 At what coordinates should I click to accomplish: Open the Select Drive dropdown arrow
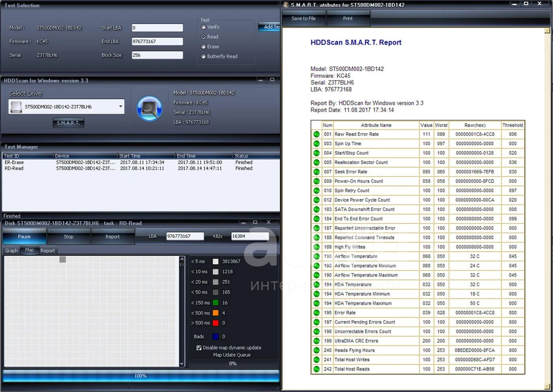(x=120, y=107)
